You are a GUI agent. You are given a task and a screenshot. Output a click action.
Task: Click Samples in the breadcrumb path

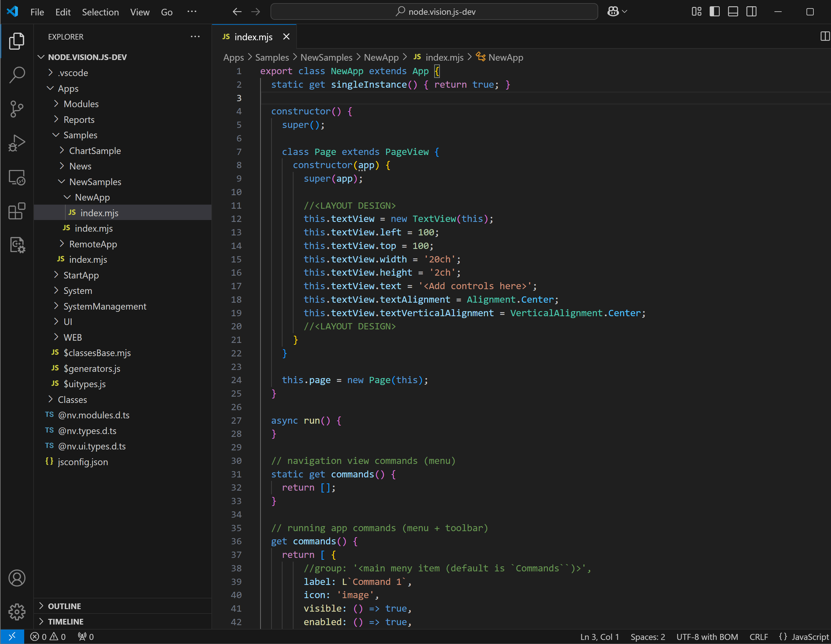[x=272, y=57]
